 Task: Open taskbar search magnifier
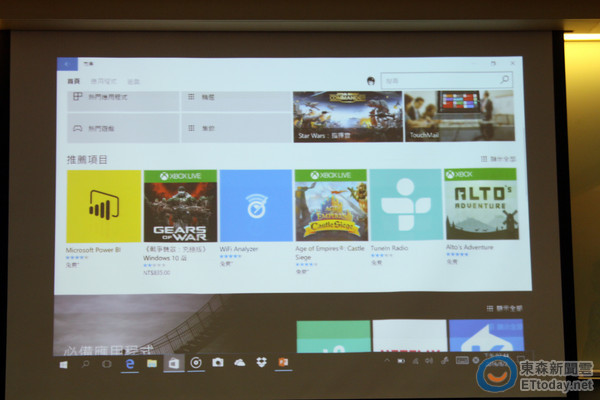(x=85, y=364)
